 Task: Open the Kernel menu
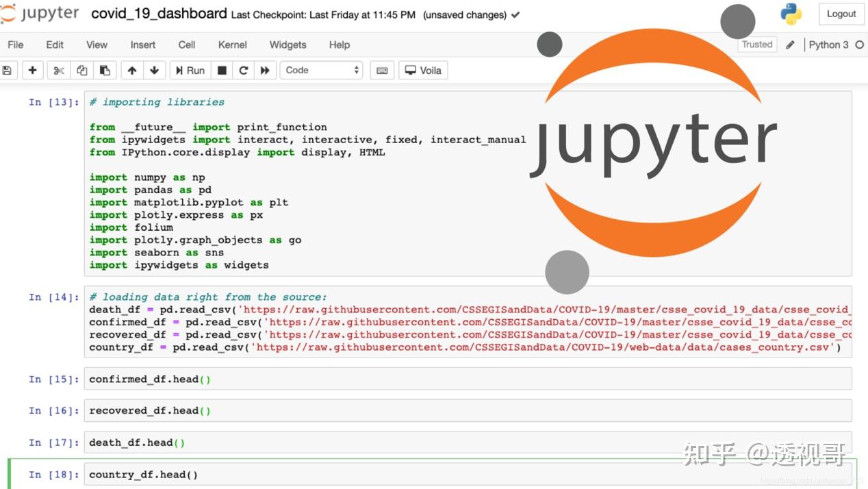[233, 45]
